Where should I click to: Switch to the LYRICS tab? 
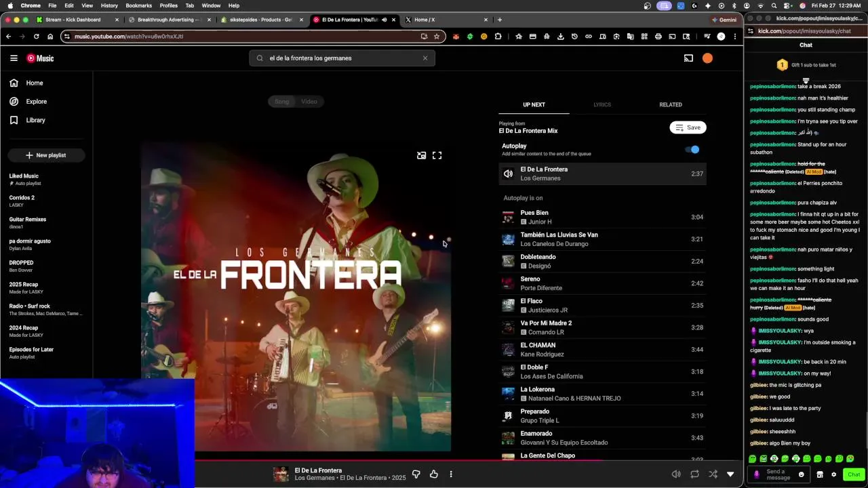pos(602,104)
